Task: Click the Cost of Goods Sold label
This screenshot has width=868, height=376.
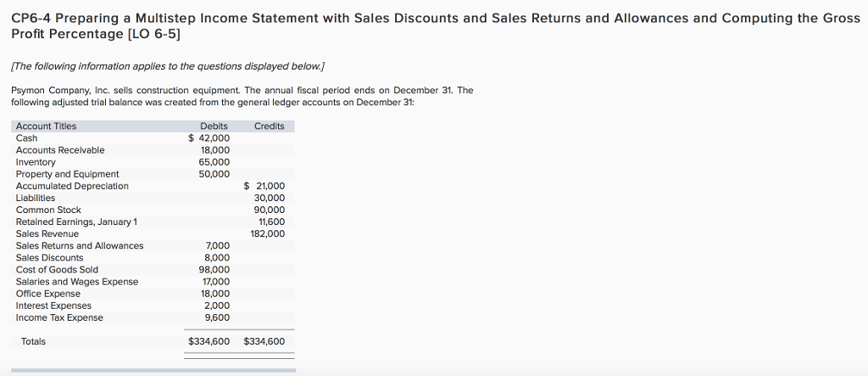Action: coord(57,270)
